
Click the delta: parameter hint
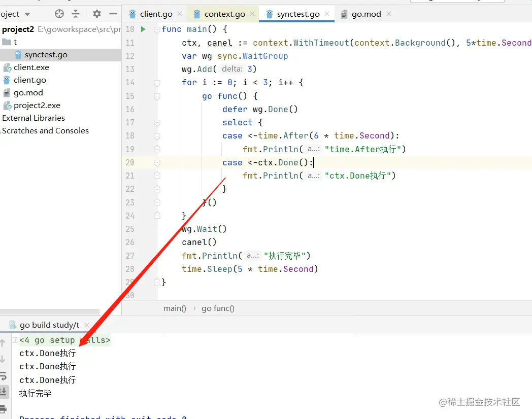coord(232,69)
